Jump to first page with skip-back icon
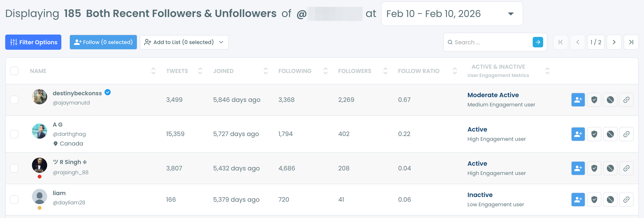The width and height of the screenshot is (644, 218). 561,42
